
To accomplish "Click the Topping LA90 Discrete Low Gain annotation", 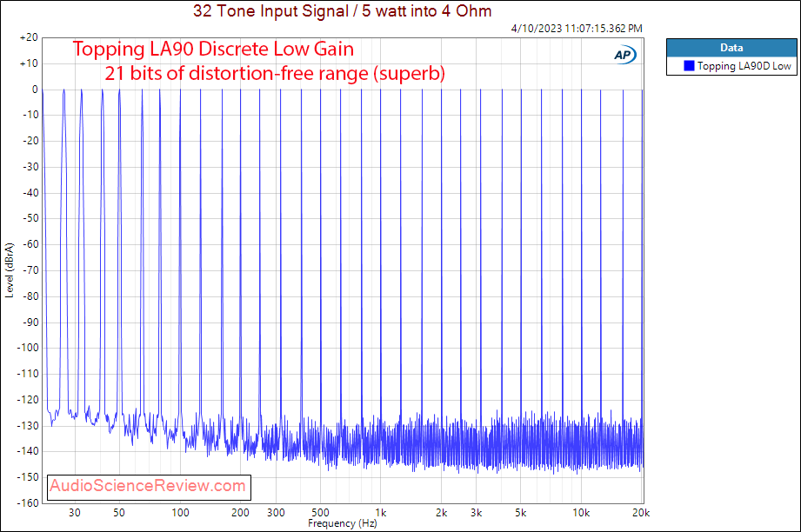I will [x=213, y=50].
